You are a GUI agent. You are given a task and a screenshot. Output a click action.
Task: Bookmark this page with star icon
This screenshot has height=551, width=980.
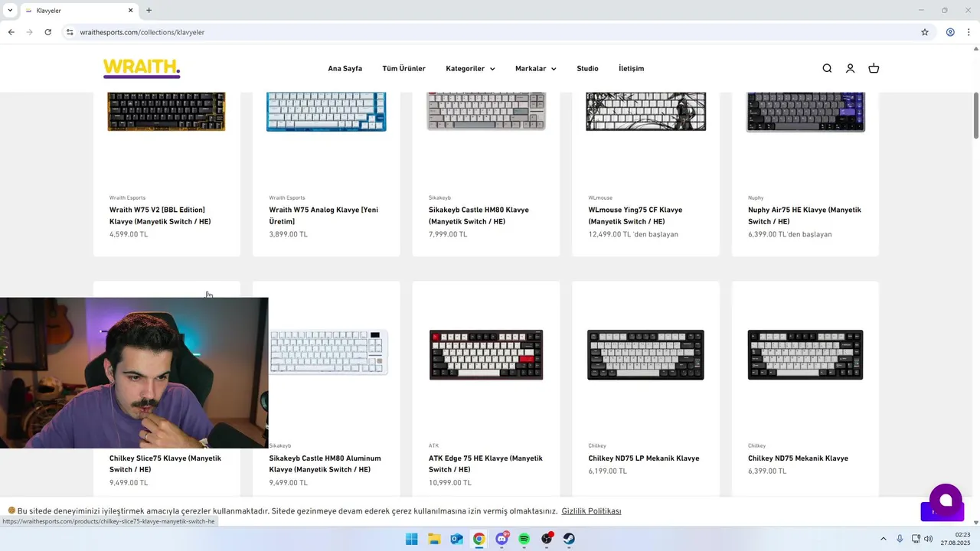[925, 32]
